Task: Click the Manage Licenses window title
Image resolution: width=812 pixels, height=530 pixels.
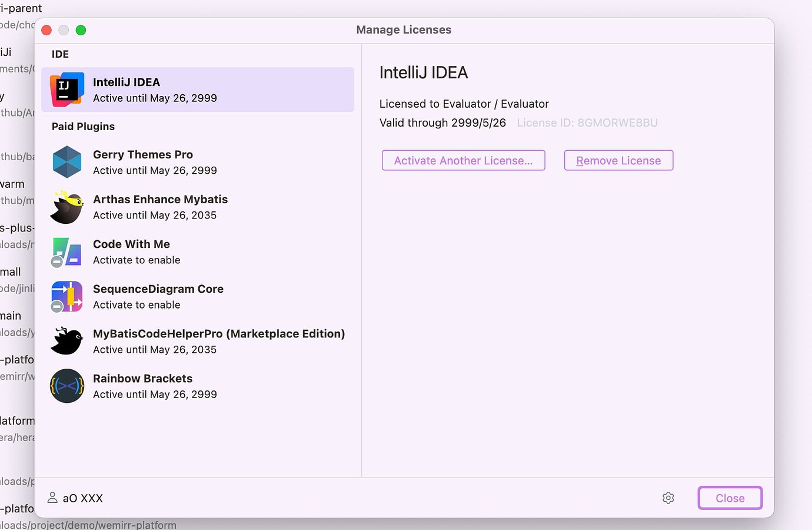Action: click(404, 29)
